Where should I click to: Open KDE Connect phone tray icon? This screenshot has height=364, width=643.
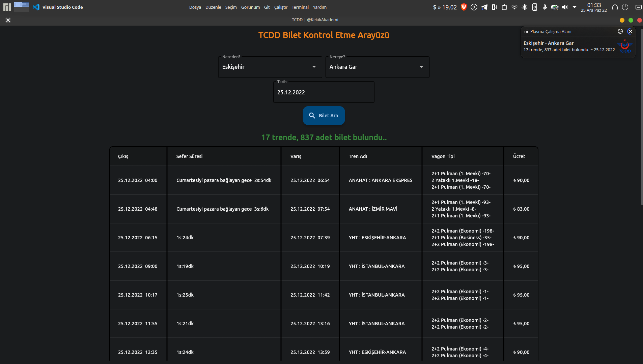(x=535, y=7)
